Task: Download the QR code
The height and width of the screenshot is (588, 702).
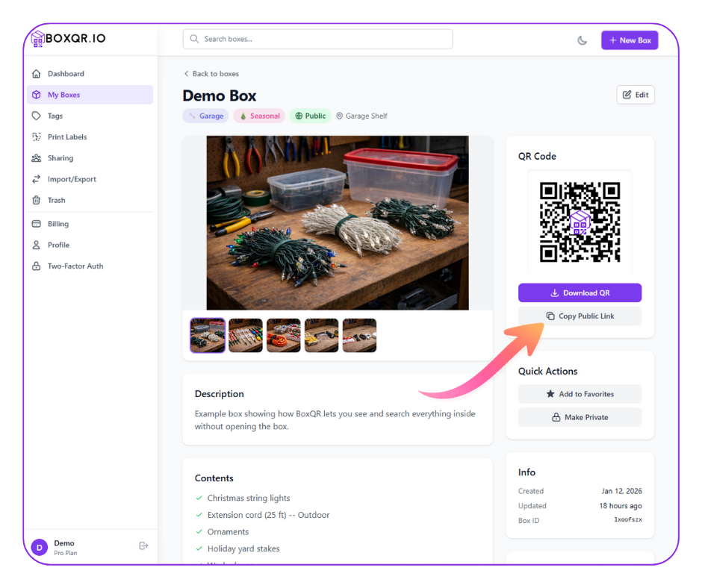Action: [x=580, y=293]
